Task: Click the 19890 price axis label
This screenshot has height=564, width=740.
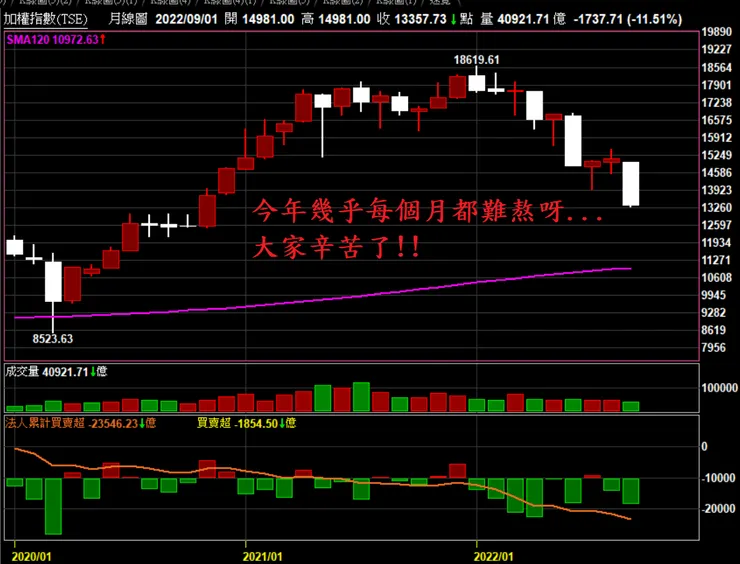Action: [716, 32]
